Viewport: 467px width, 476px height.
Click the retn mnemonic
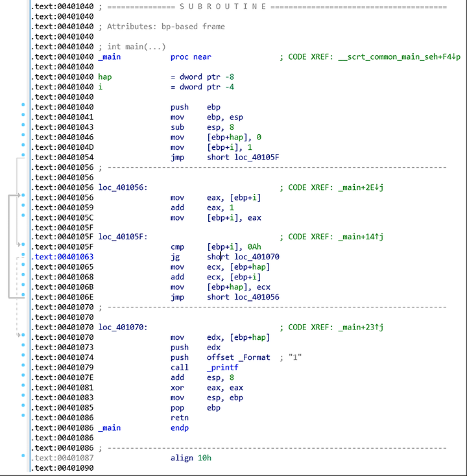pyautogui.click(x=180, y=418)
